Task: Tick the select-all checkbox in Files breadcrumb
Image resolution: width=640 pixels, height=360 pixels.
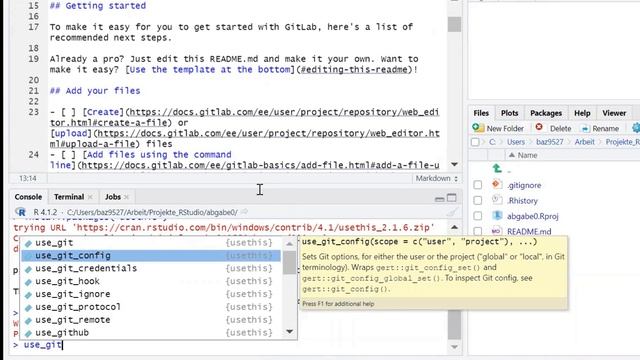Action: click(475, 142)
